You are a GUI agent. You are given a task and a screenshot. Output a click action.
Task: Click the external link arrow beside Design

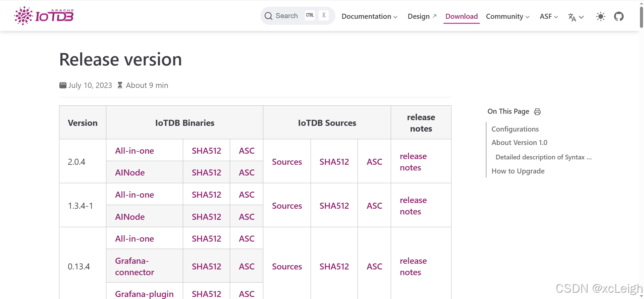click(x=434, y=16)
